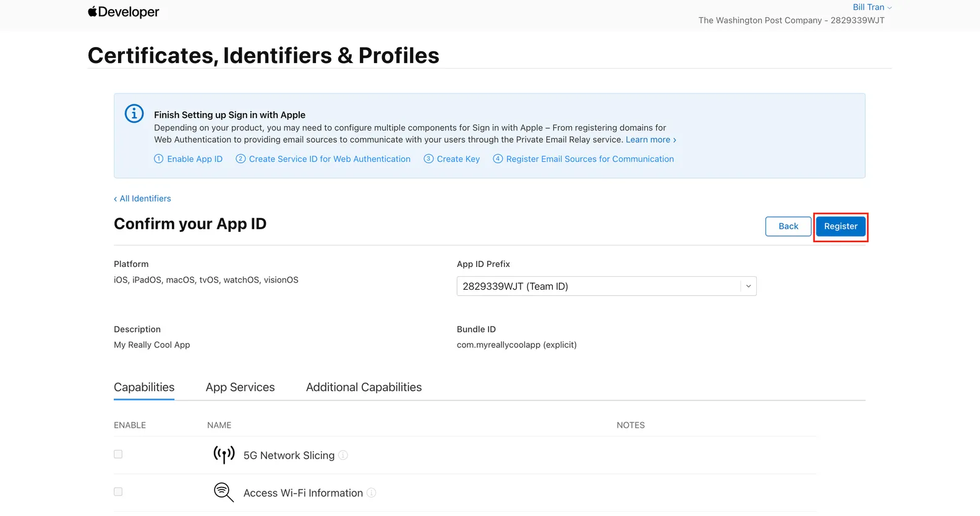Image resolution: width=980 pixels, height=516 pixels.
Task: Click the NOTES column header
Action: 631,425
